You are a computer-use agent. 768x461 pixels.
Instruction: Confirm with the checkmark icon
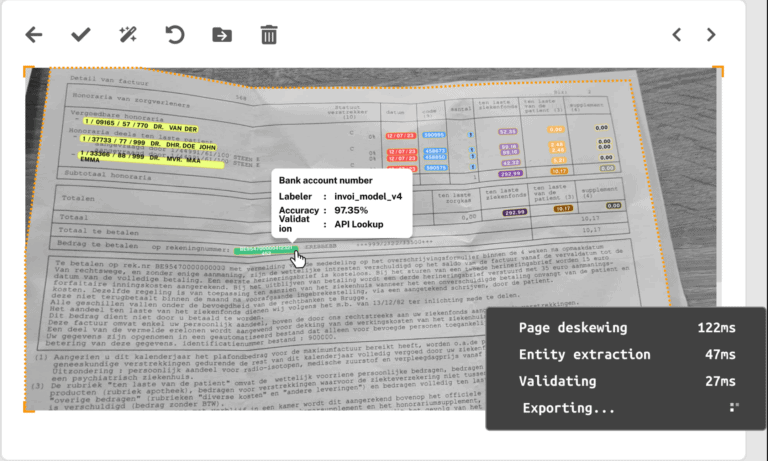tap(81, 35)
